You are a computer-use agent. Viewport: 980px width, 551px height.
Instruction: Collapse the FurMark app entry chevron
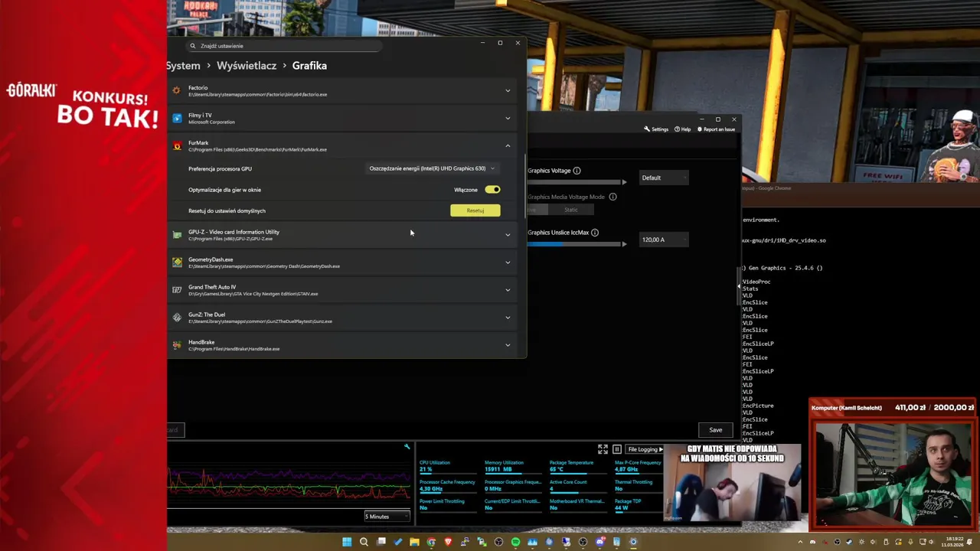508,145
